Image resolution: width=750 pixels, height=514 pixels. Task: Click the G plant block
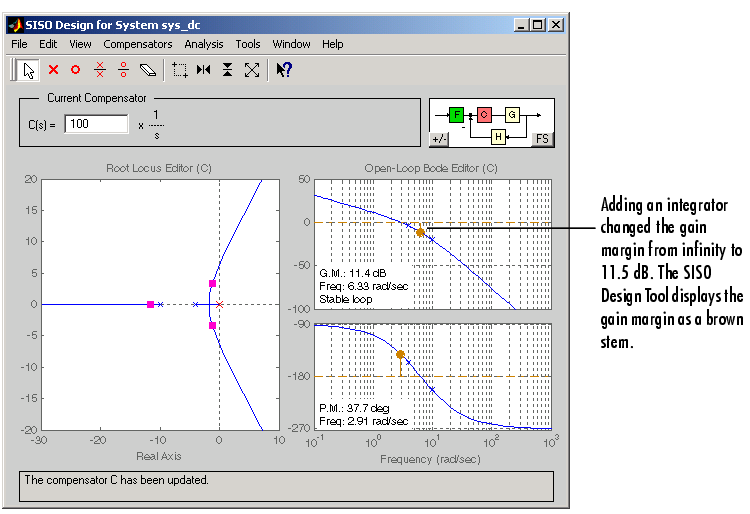coord(512,115)
